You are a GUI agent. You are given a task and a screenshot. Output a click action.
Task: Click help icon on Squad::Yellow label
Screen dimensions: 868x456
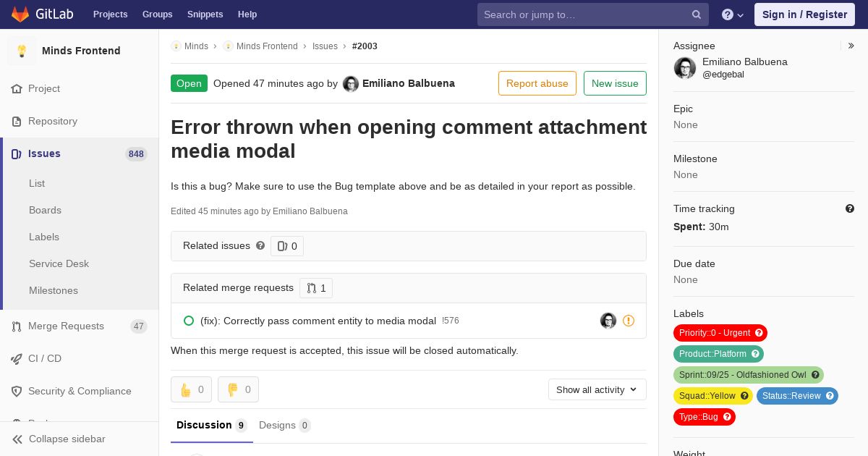click(744, 396)
